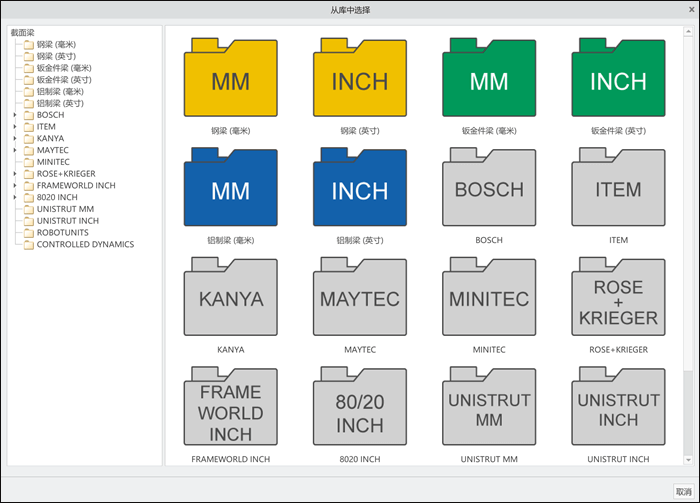Close the 从库中选择 dialog with the X
This screenshot has height=503, width=700.
coord(692,9)
